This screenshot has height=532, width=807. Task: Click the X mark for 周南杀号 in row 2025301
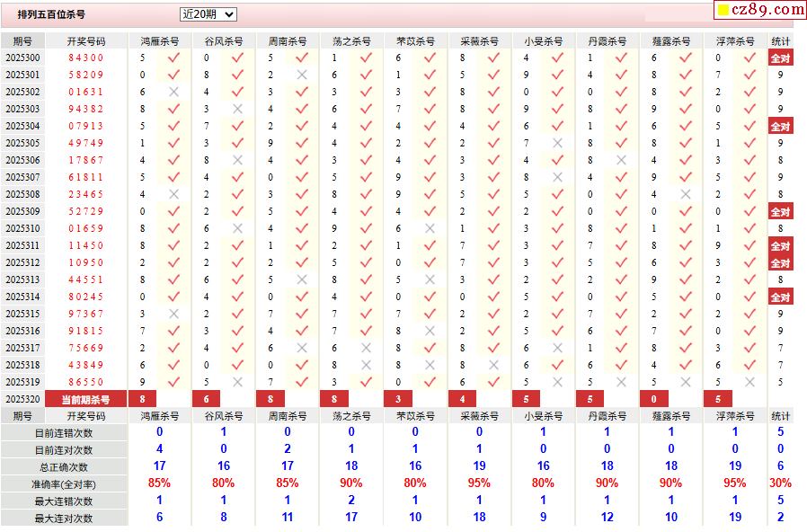302,75
